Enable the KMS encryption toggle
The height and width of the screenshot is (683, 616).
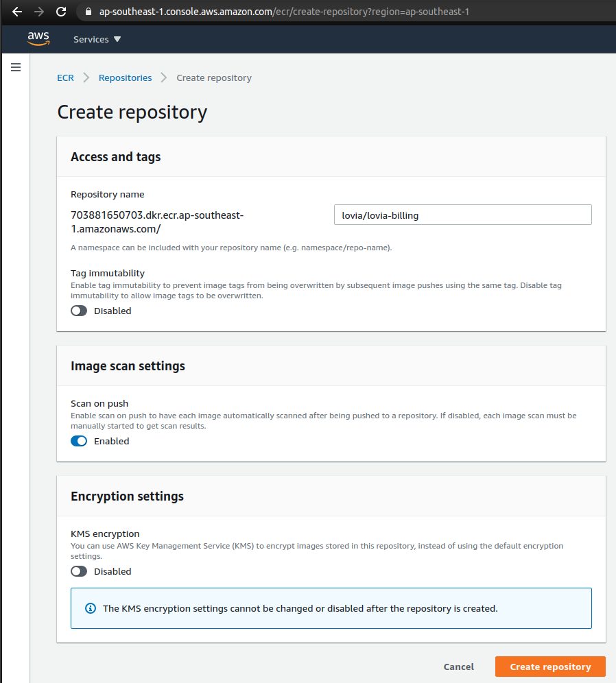[x=79, y=571]
